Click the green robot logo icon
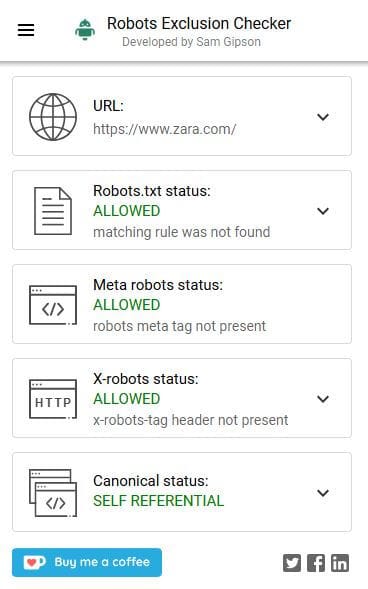 [85, 30]
